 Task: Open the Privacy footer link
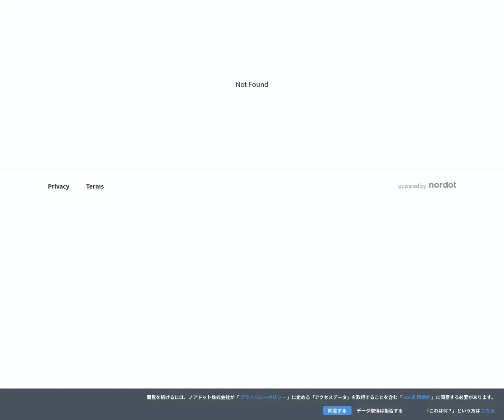point(58,186)
